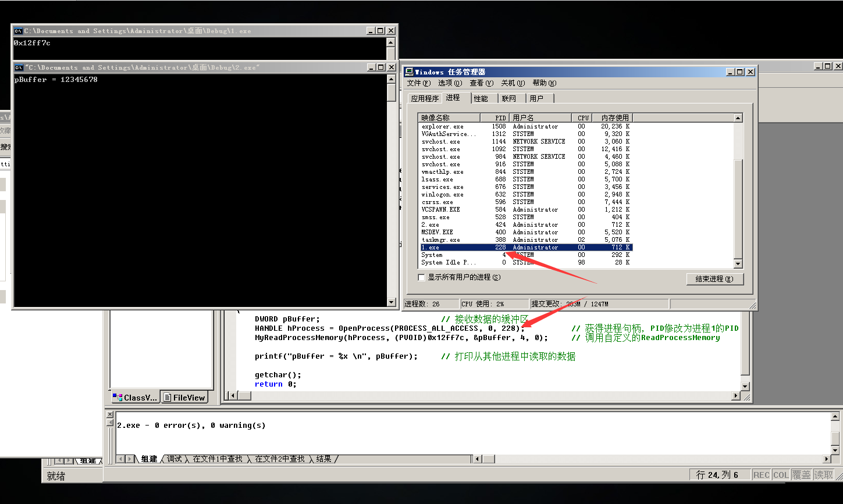Open the ClassView pane tab
Image resolution: width=843 pixels, height=504 pixels.
[135, 398]
